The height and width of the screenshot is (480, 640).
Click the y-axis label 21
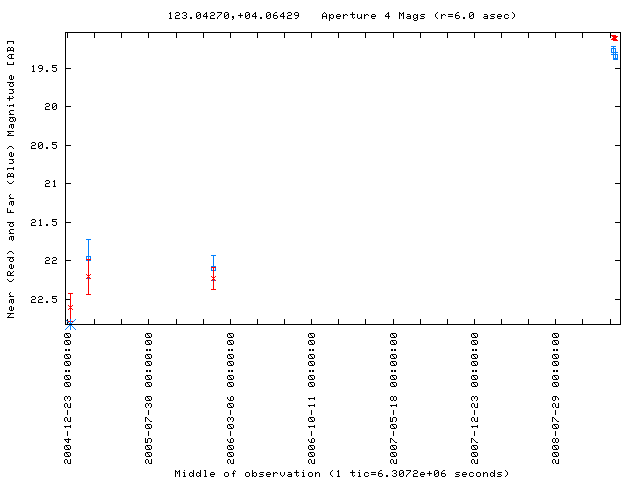[51, 184]
